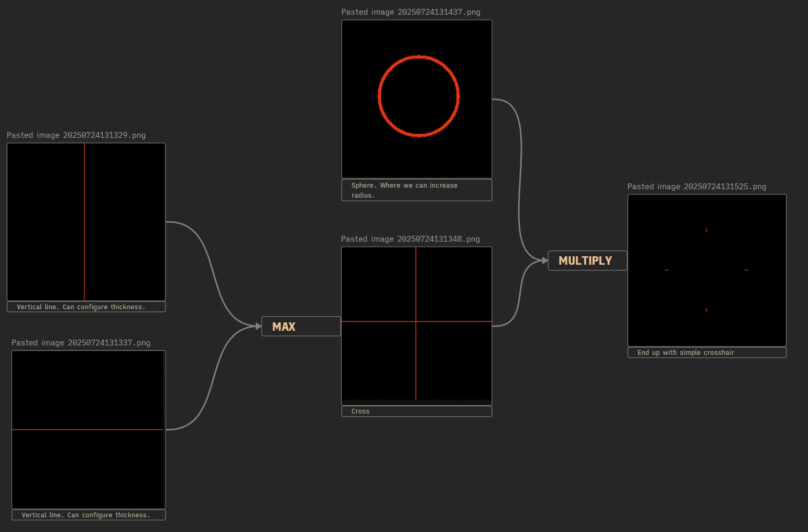Click the arrowhead pointing into the MAX node
Viewport: 808px width, 532px height.
click(x=258, y=326)
